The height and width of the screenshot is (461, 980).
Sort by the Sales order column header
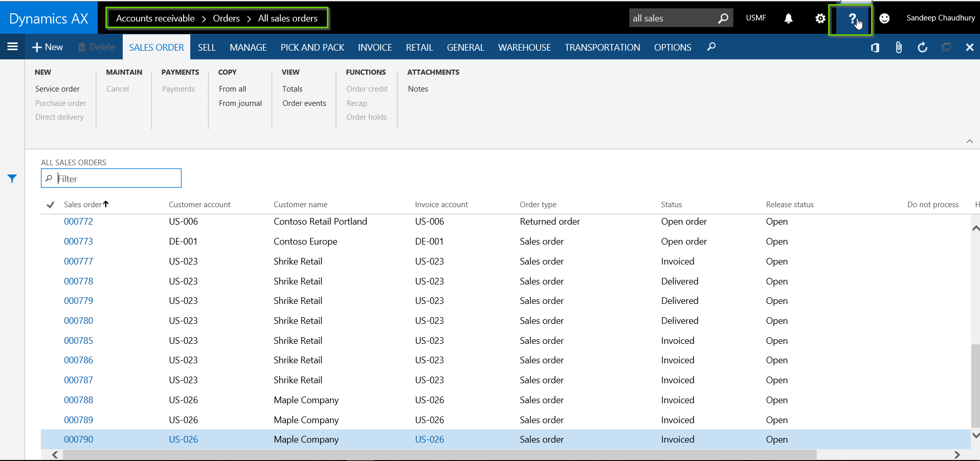83,205
